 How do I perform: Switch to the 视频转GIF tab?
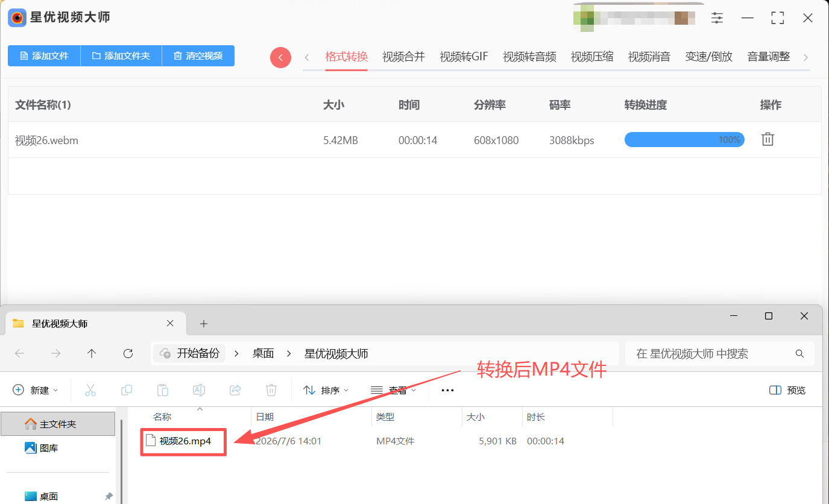point(464,57)
